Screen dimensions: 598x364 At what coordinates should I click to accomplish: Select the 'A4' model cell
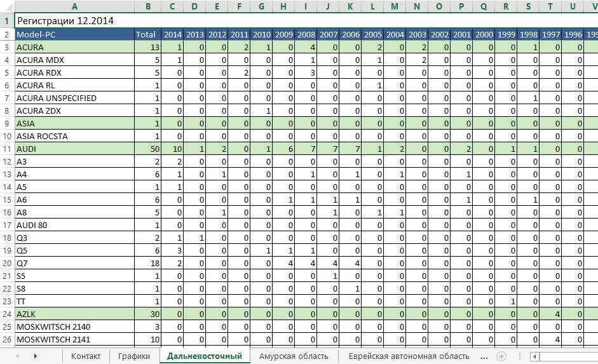(74, 175)
